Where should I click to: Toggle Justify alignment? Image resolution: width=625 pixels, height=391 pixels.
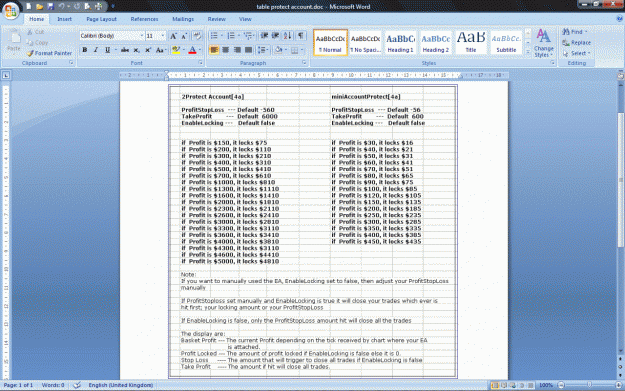[249, 50]
